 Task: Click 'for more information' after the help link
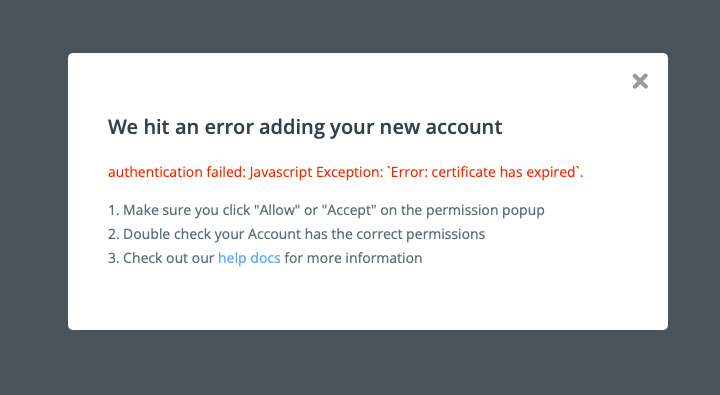tap(353, 258)
